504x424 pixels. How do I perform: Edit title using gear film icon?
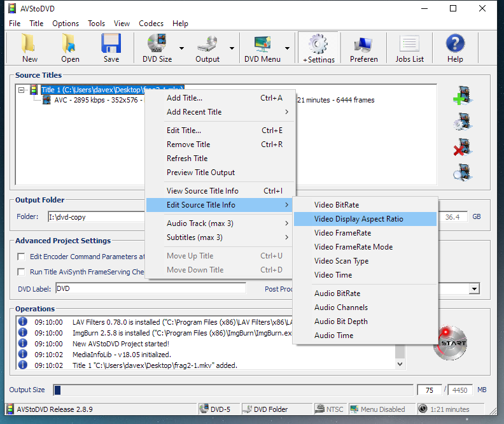tap(463, 121)
